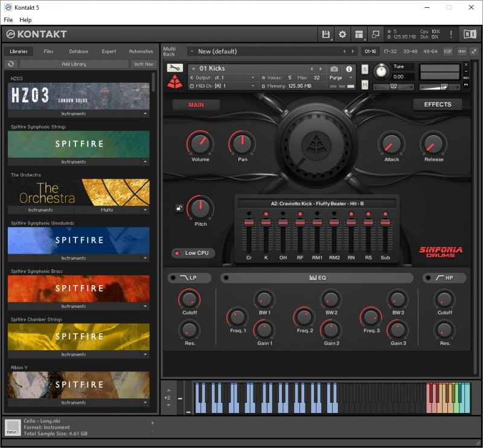Open The Orchestra library banner
The width and height of the screenshot is (483, 448).
pyautogui.click(x=78, y=192)
